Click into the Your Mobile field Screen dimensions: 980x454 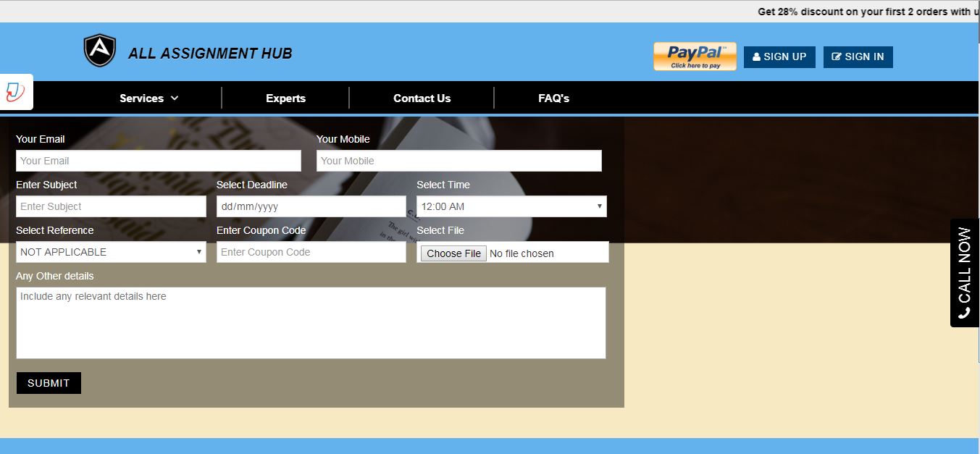[x=458, y=161]
